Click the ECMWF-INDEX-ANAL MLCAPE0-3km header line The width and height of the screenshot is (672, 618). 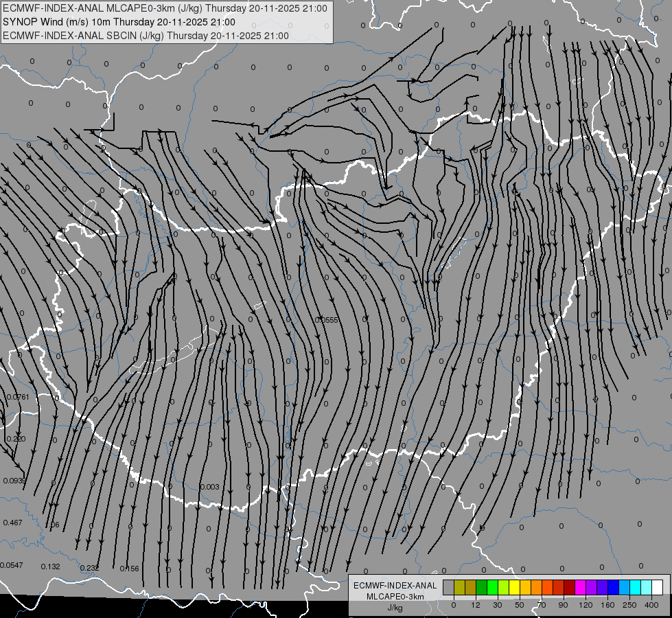point(165,8)
